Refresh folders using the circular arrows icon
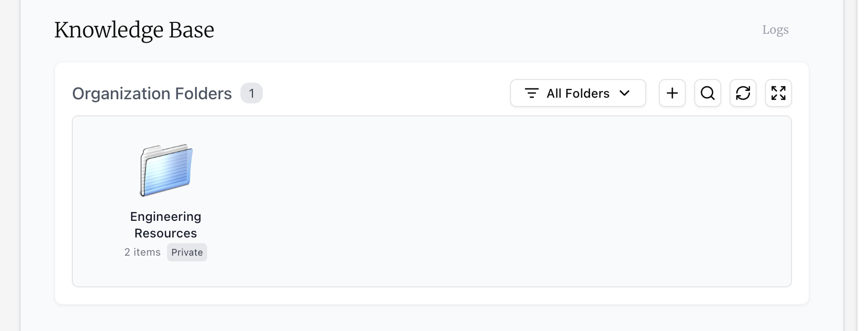The width and height of the screenshot is (868, 331). point(743,93)
